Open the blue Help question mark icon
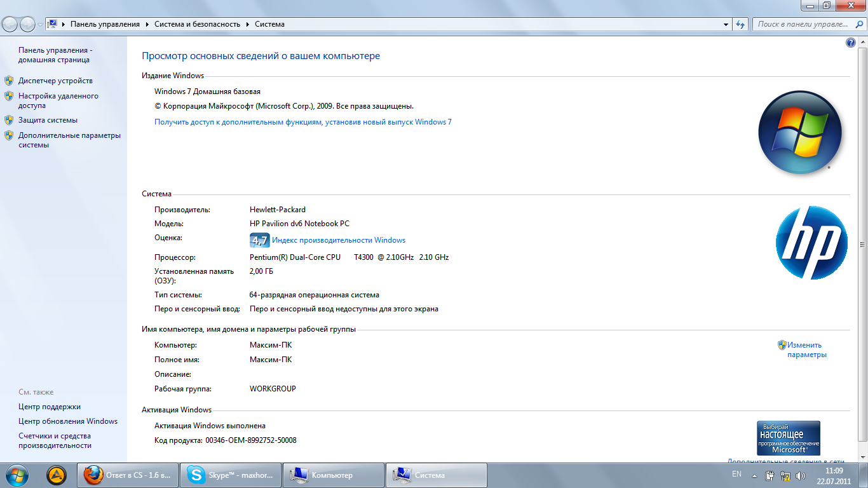The image size is (868, 488). [x=851, y=43]
